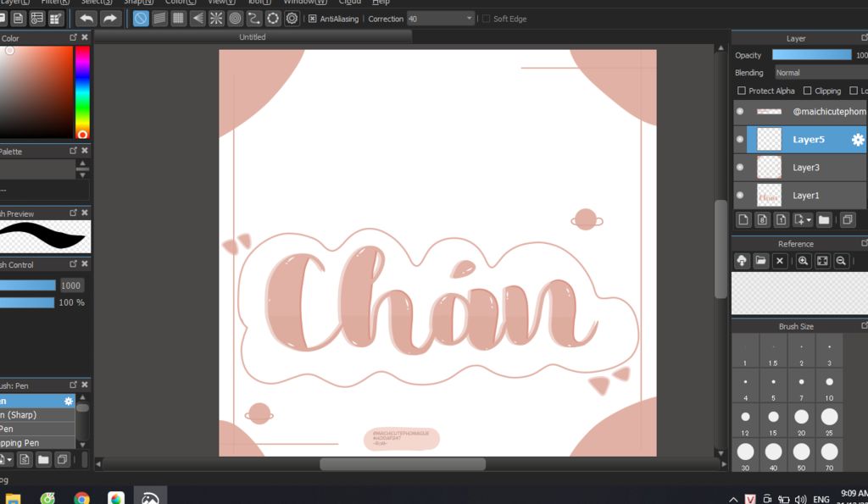This screenshot has height=504, width=868.
Task: Enable the curve snap guide
Action: (x=254, y=19)
